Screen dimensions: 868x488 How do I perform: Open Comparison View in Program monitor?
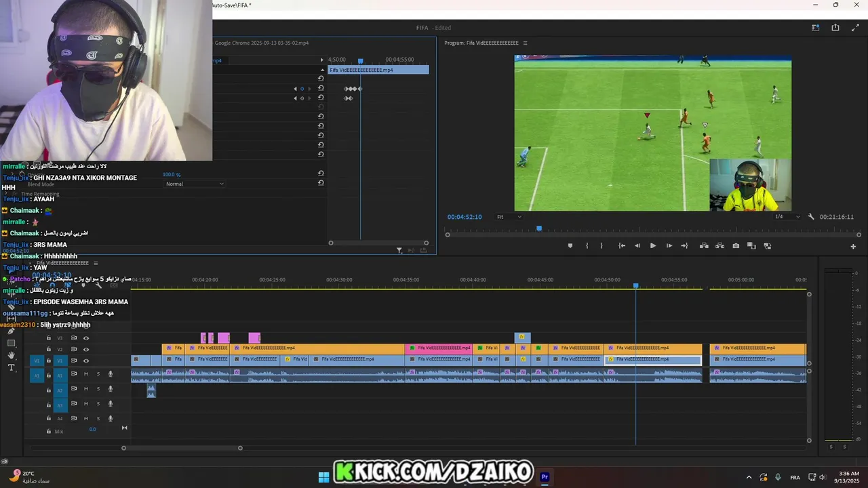pos(751,246)
